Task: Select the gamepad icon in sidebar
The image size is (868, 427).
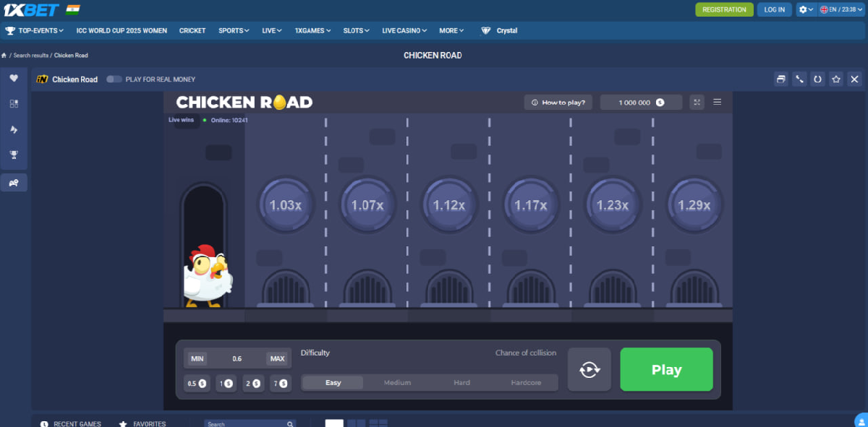Action: tap(14, 182)
